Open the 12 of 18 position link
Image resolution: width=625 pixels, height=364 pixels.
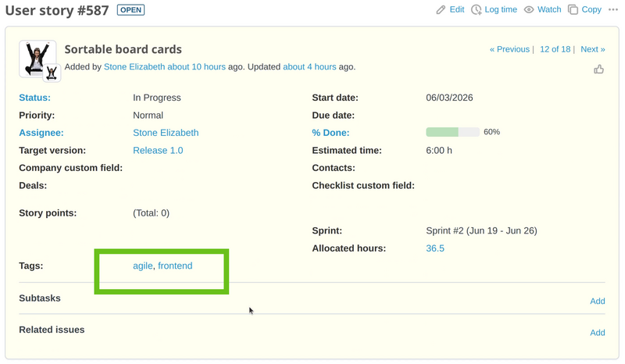(x=555, y=49)
